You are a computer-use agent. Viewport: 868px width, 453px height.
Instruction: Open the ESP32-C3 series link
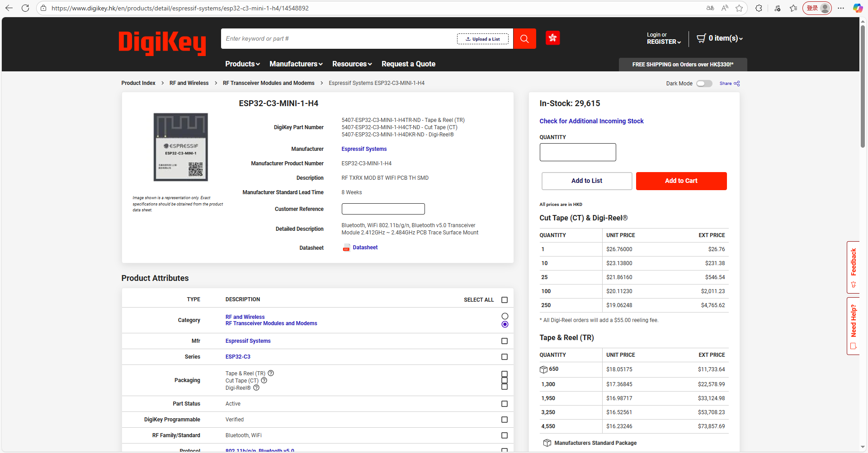(238, 357)
